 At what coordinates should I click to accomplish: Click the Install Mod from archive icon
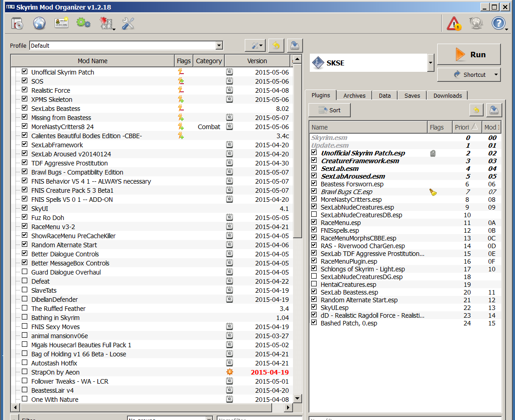[x=17, y=23]
